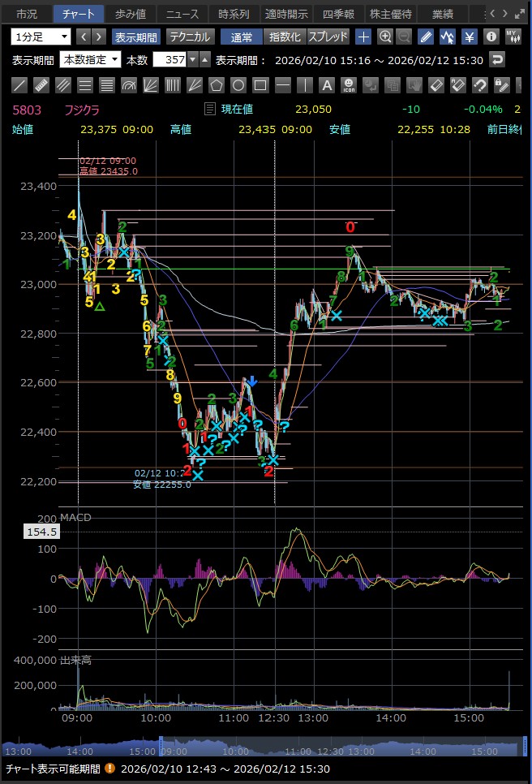This screenshot has width=532, height=784.
Task: Select the rectangle drawing tool
Action: coord(260,85)
